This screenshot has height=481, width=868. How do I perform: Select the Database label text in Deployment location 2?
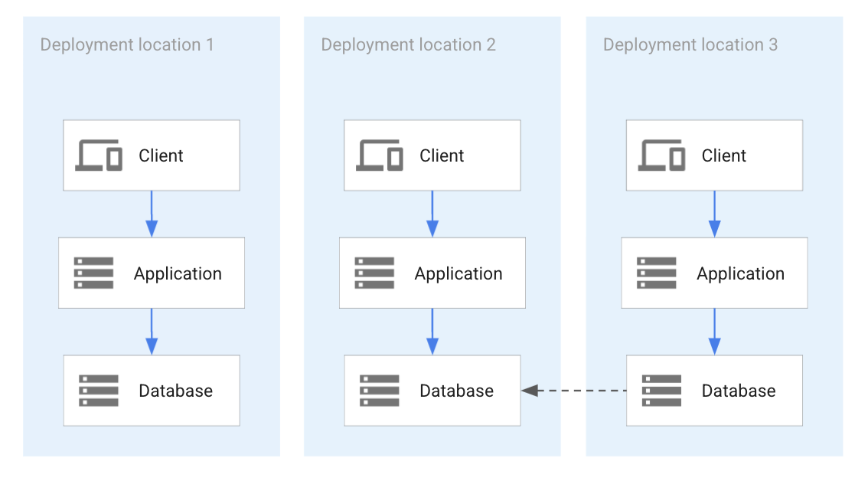[x=455, y=391]
